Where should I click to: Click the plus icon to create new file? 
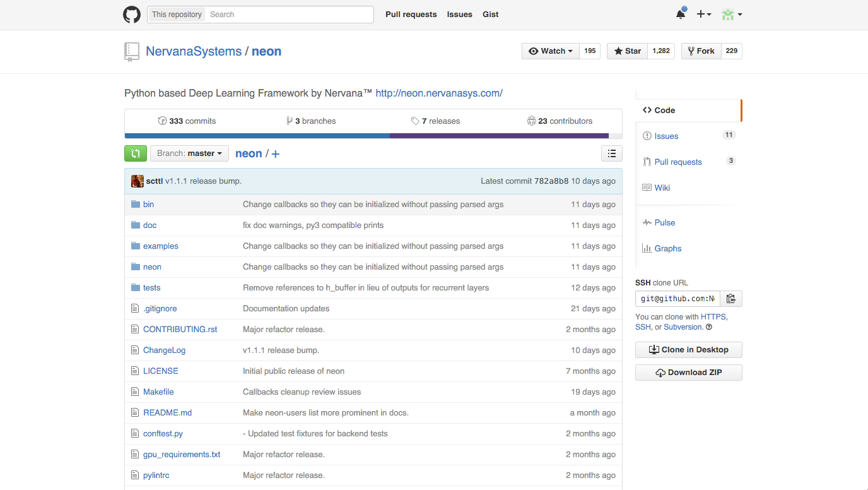[x=276, y=154]
